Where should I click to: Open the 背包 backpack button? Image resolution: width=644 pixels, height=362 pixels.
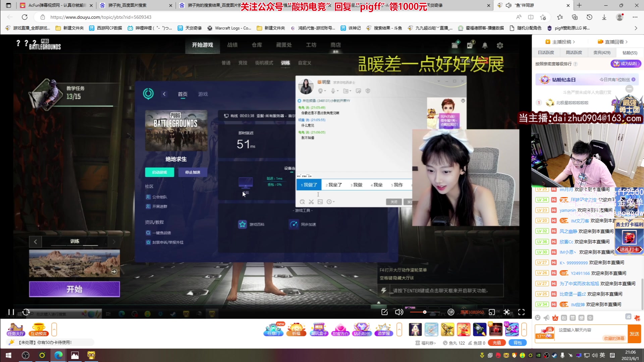click(x=518, y=343)
